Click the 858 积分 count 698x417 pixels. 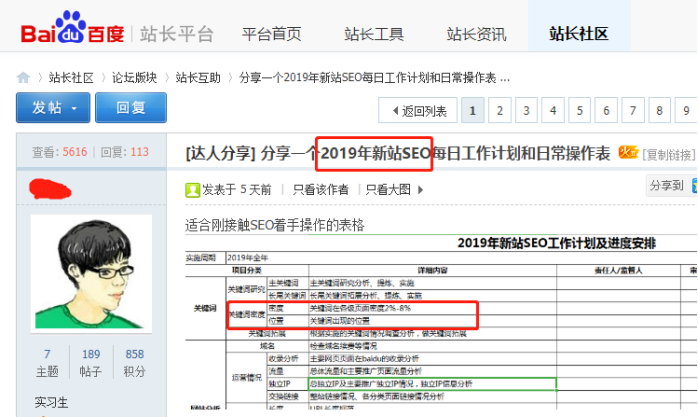134,363
